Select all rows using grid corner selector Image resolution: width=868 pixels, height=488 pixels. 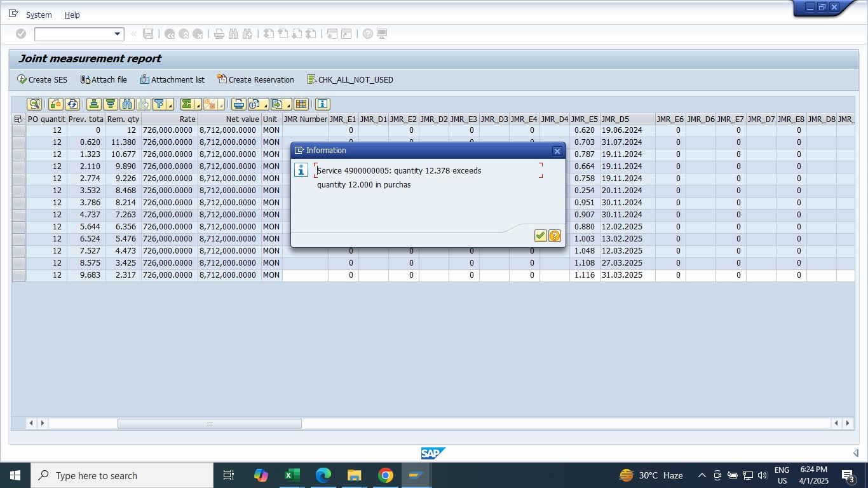coord(18,119)
